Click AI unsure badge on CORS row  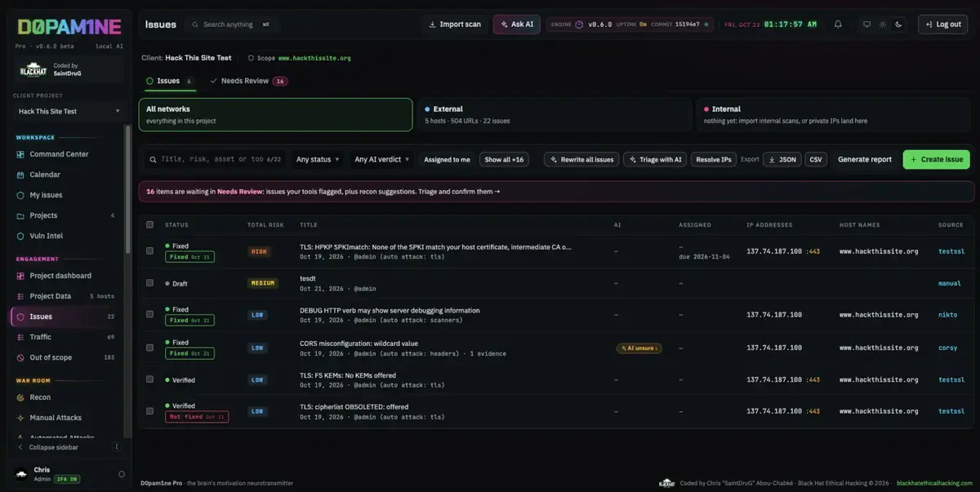coord(639,348)
